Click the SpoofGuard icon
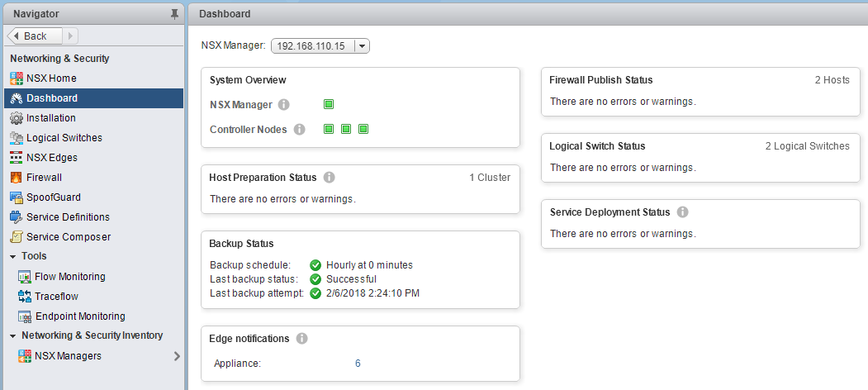The height and width of the screenshot is (390, 868). click(16, 197)
